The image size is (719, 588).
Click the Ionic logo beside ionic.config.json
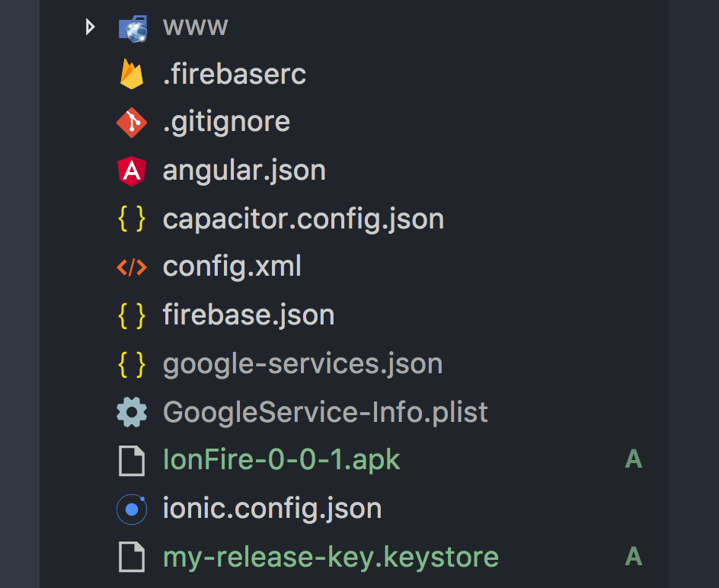(131, 508)
